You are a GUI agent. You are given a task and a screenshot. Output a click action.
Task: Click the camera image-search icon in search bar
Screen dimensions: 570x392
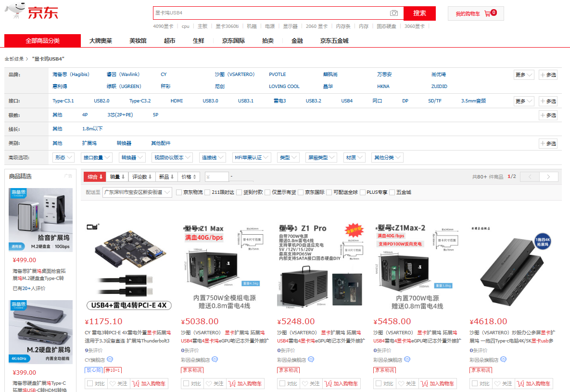pos(393,13)
